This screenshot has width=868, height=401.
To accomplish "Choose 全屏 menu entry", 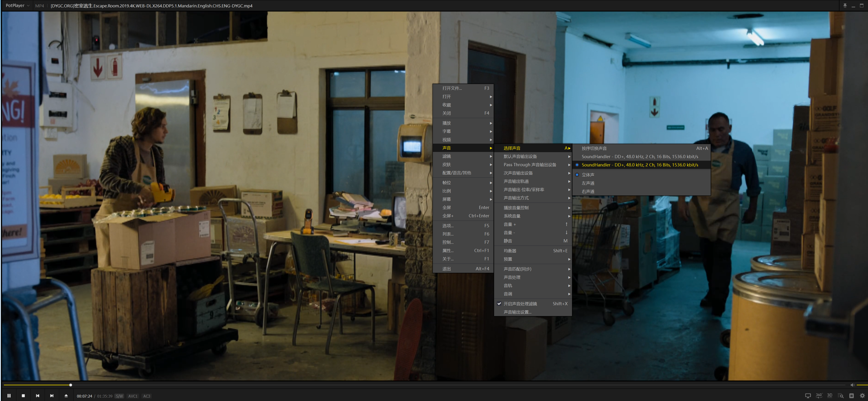I will point(464,207).
